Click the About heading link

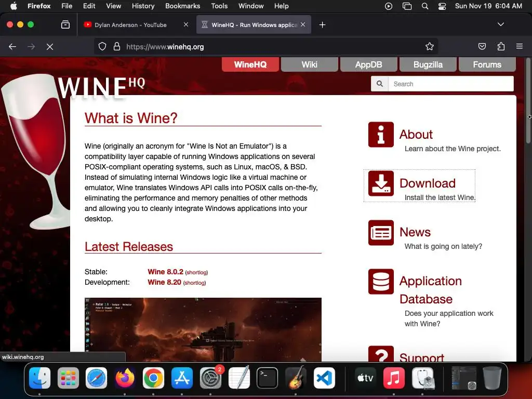[416, 135]
